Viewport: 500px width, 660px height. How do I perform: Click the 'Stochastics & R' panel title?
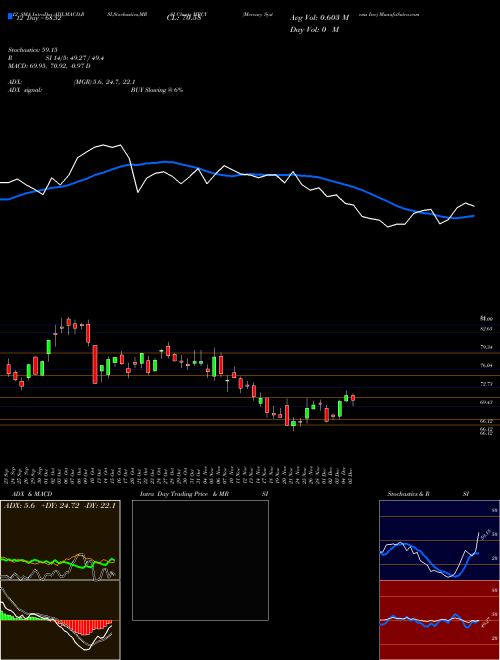[x=409, y=494]
